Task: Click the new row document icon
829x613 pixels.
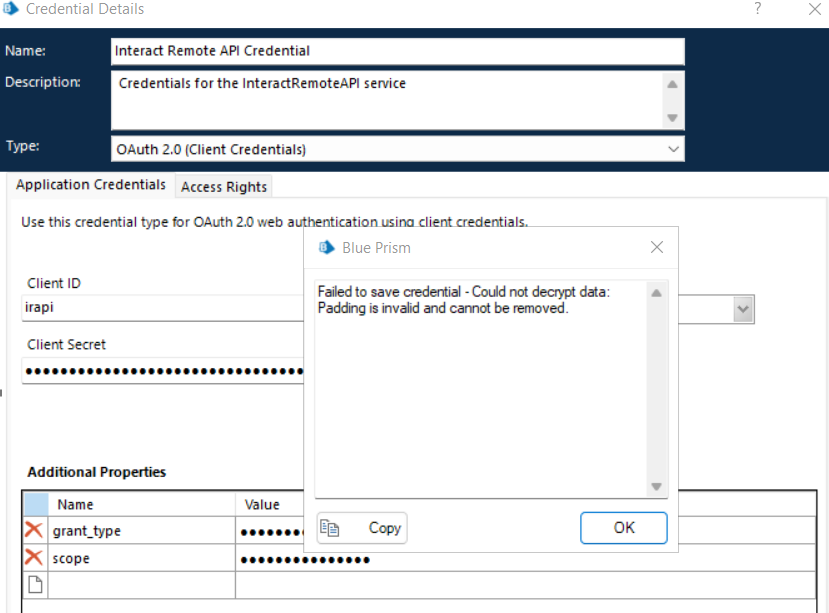Action: pyautogui.click(x=34, y=585)
